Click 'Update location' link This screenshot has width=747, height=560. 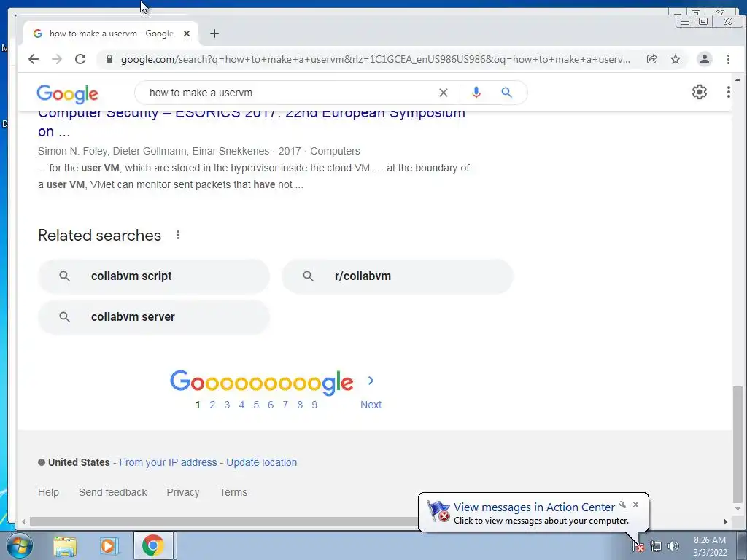point(262,462)
